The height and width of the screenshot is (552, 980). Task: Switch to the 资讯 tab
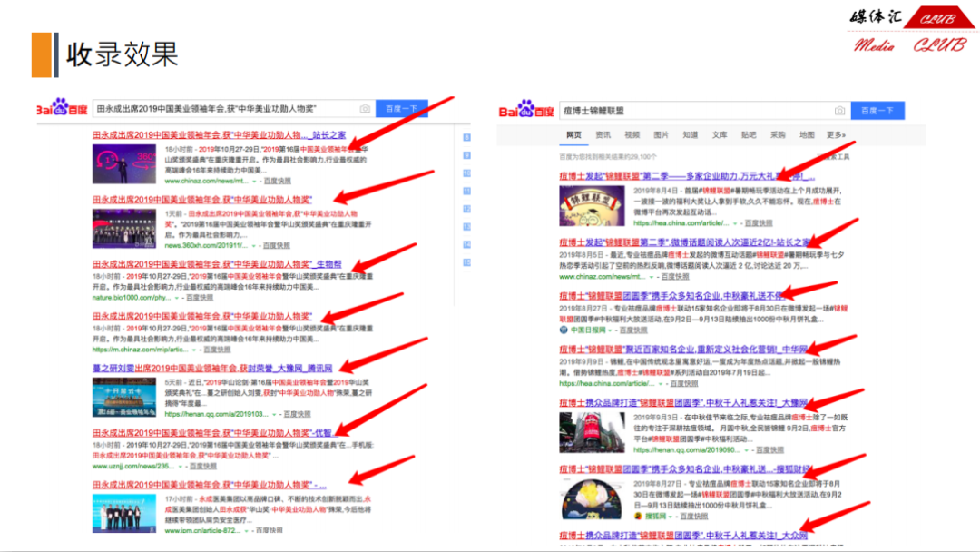click(603, 135)
